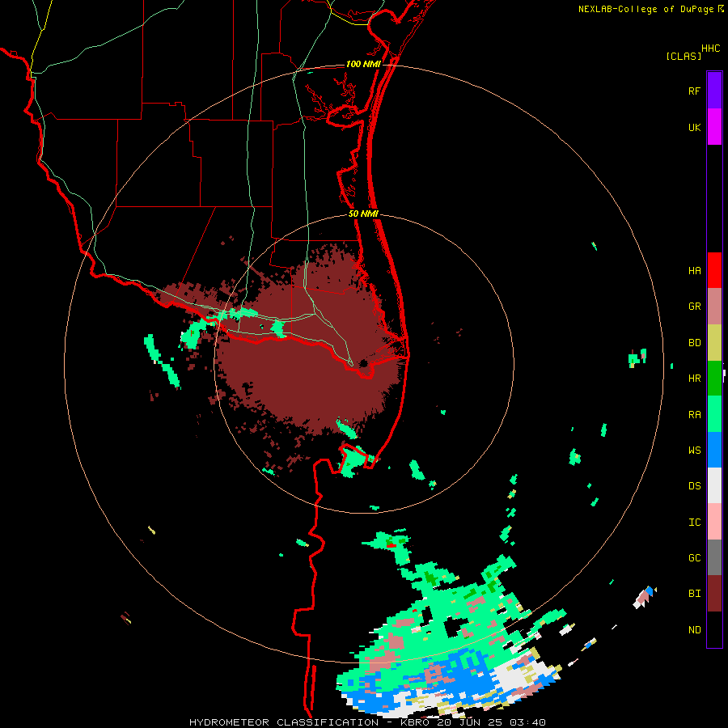728x728 pixels.
Task: Click the DS legend label
Action: coord(694,486)
